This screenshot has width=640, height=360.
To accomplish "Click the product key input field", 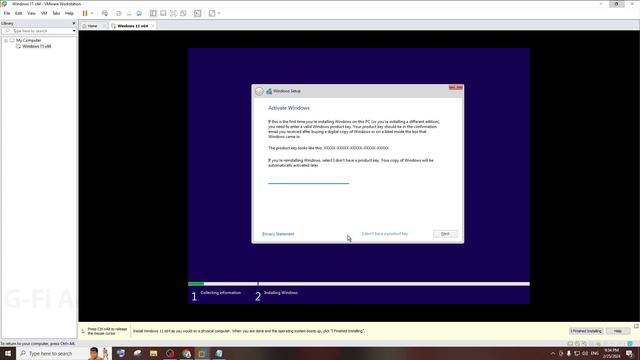I will (x=309, y=180).
